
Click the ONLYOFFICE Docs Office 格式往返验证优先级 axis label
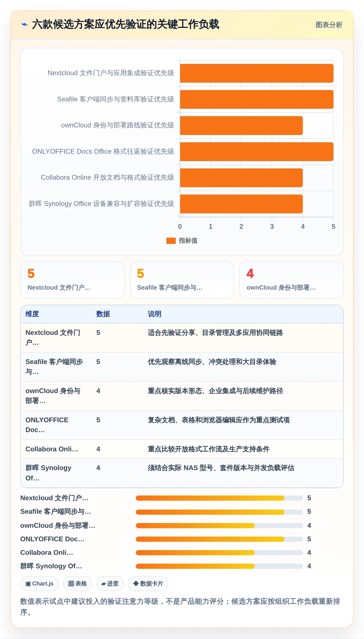click(103, 152)
